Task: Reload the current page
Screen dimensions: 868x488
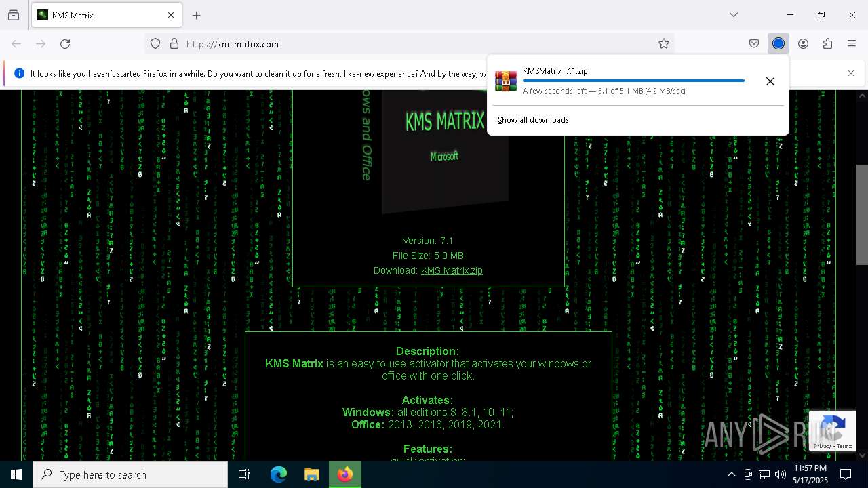Action: [65, 44]
